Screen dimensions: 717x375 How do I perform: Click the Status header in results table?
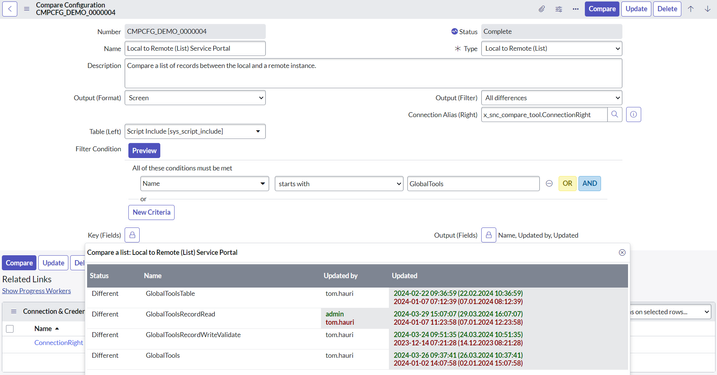[99, 276]
